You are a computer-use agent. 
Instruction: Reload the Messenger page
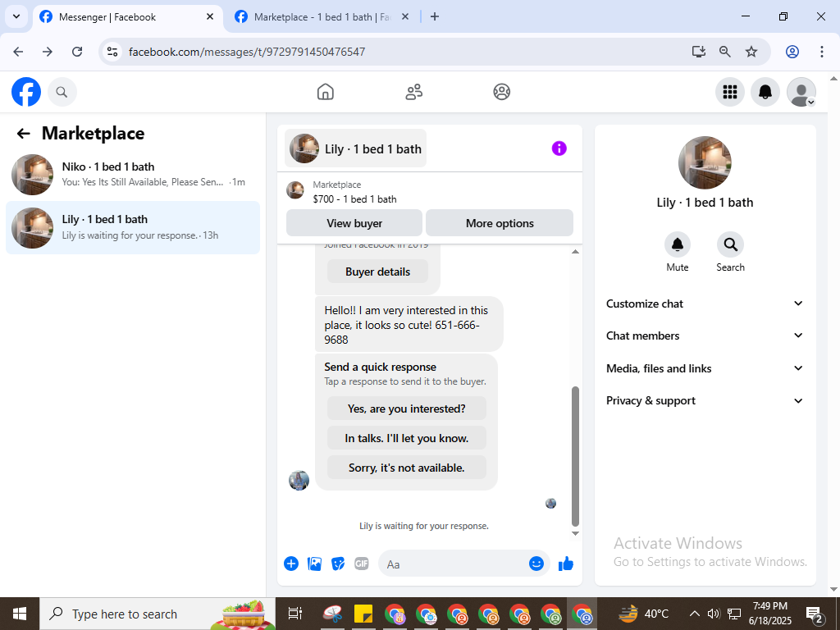click(x=77, y=52)
